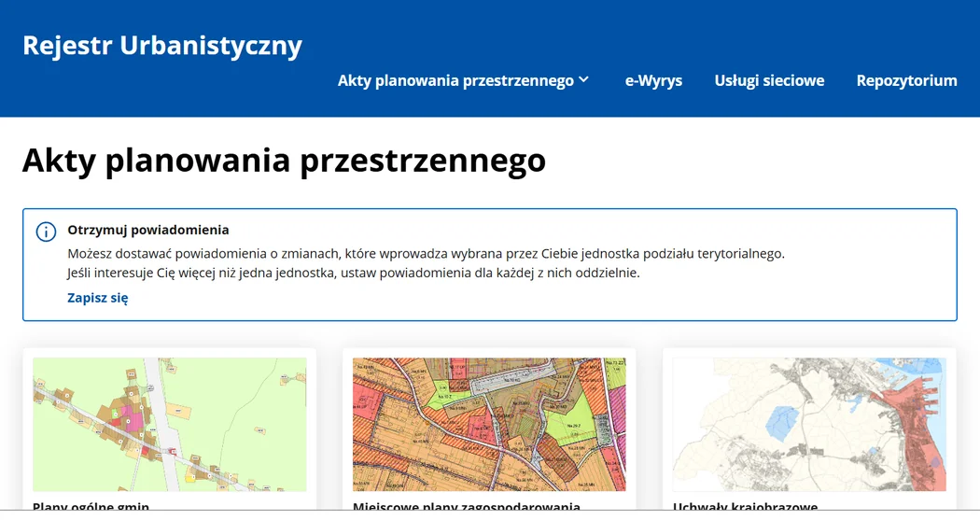Click the sentence starting 'Możesz dostawać powiadomienia'
Viewport: 980px width, 520px height.
point(426,254)
